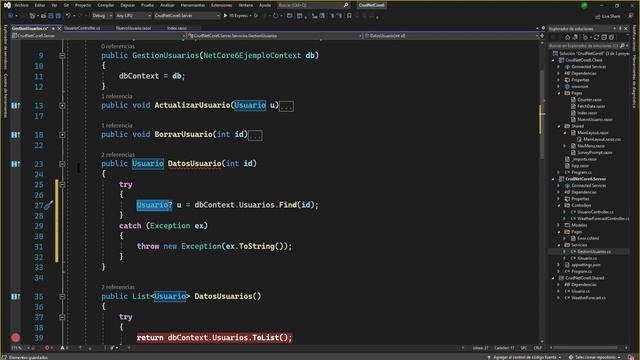Click the Sync with Active Document icon in Solution Explorer
The height and width of the screenshot is (360, 640).
point(596,37)
